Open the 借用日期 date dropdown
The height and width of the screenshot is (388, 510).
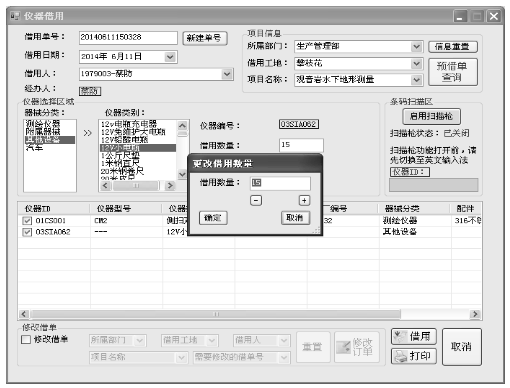(x=170, y=57)
